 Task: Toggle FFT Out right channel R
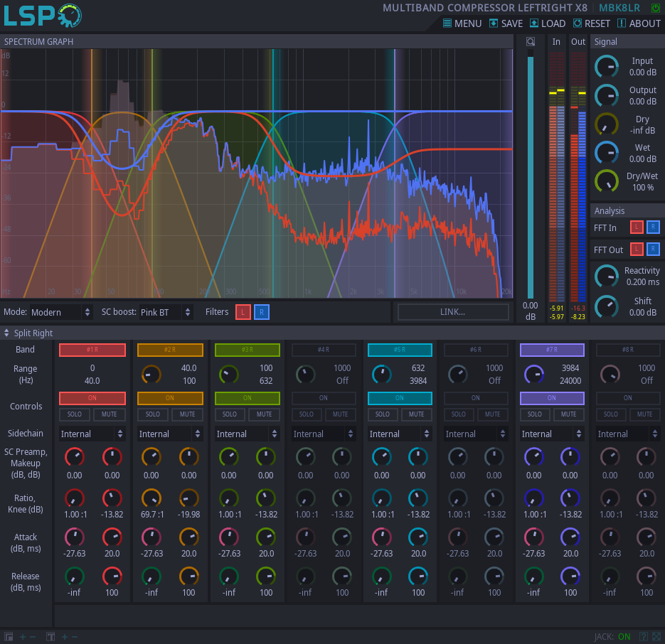click(653, 249)
